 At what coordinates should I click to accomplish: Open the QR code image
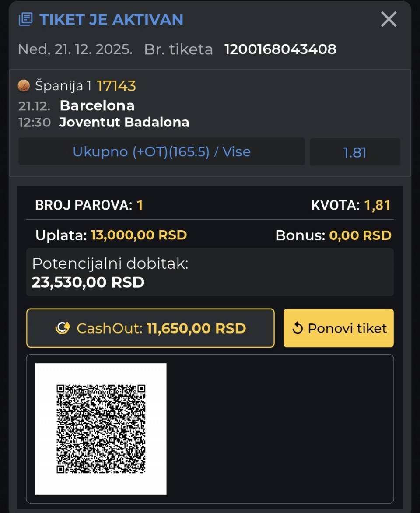click(101, 429)
